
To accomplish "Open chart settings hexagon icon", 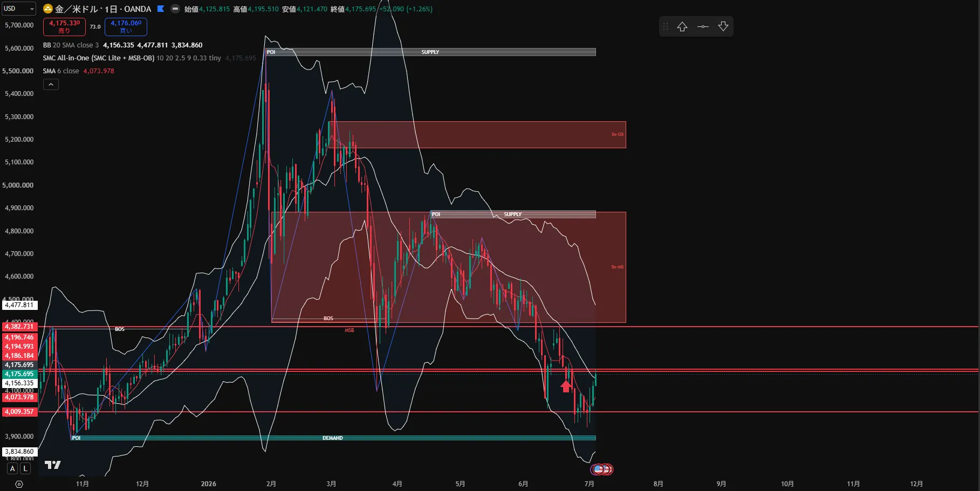I will tap(19, 484).
